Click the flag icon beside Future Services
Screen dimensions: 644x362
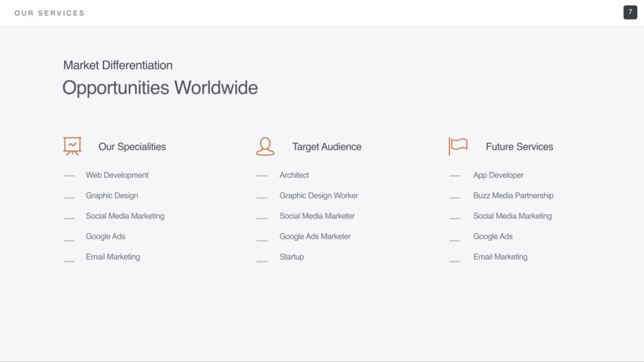[x=458, y=146]
